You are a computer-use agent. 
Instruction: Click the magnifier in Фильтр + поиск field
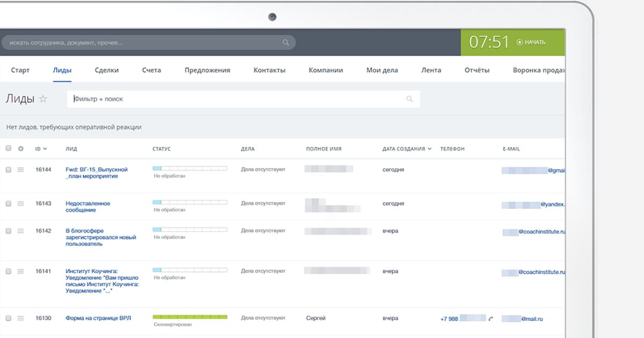(409, 99)
